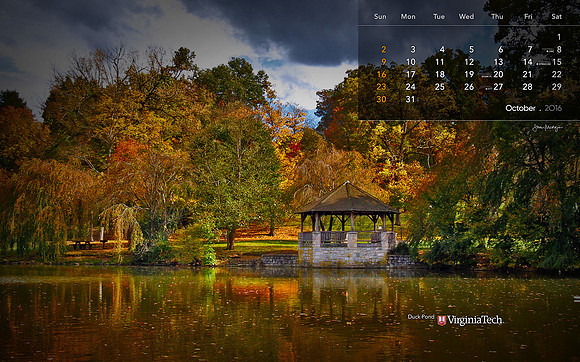The image size is (580, 362).
Task: Pick calendar date 25
Action: (440, 87)
